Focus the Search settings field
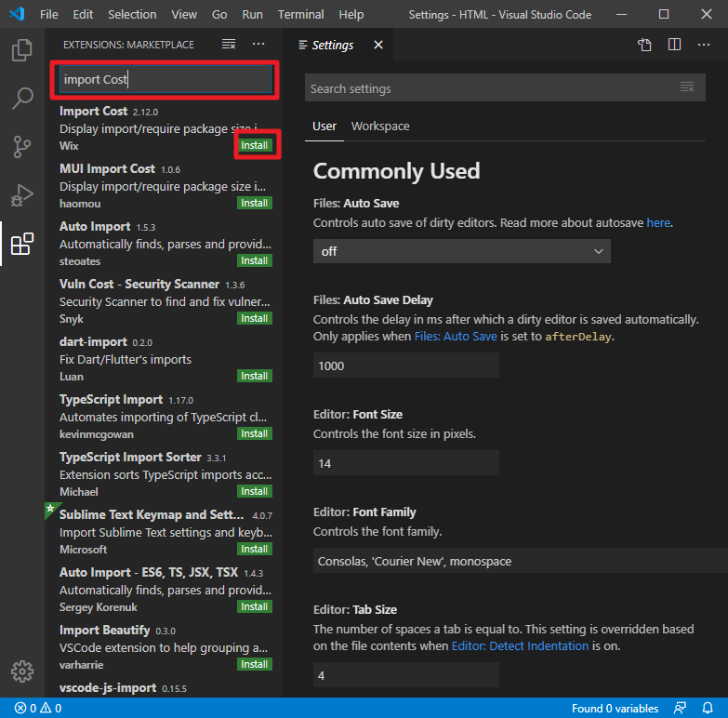The image size is (728, 718). [x=505, y=87]
